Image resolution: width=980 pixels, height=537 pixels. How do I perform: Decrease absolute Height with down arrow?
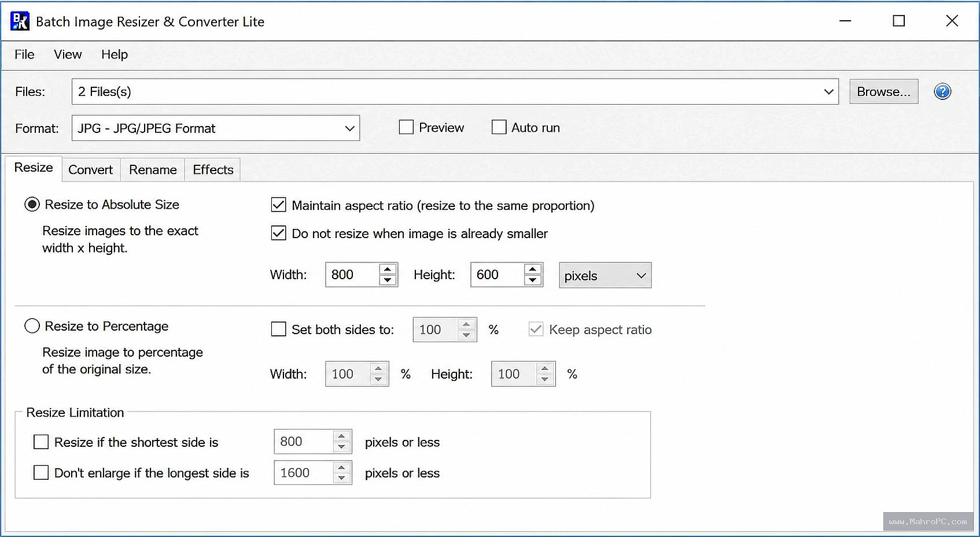(533, 280)
